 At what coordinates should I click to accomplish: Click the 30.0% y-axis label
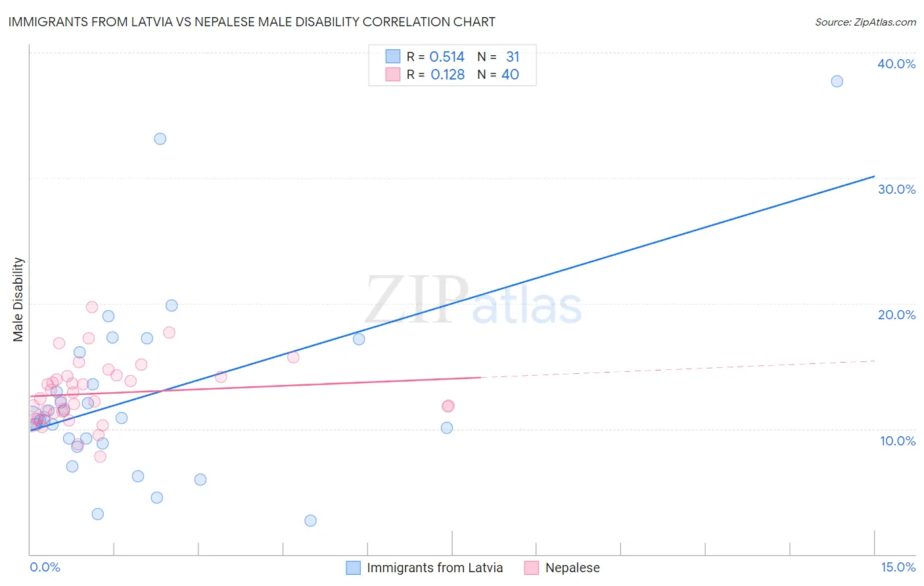(896, 189)
